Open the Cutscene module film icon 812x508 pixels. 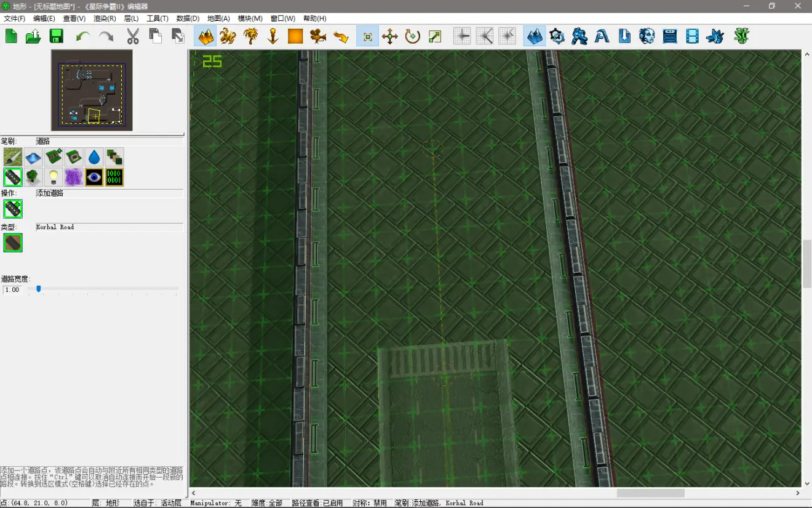tap(692, 36)
